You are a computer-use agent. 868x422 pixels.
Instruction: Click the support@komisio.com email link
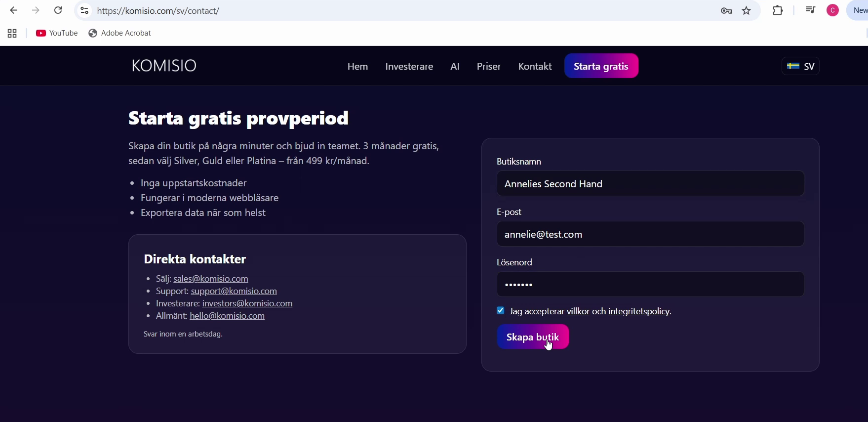234,291
